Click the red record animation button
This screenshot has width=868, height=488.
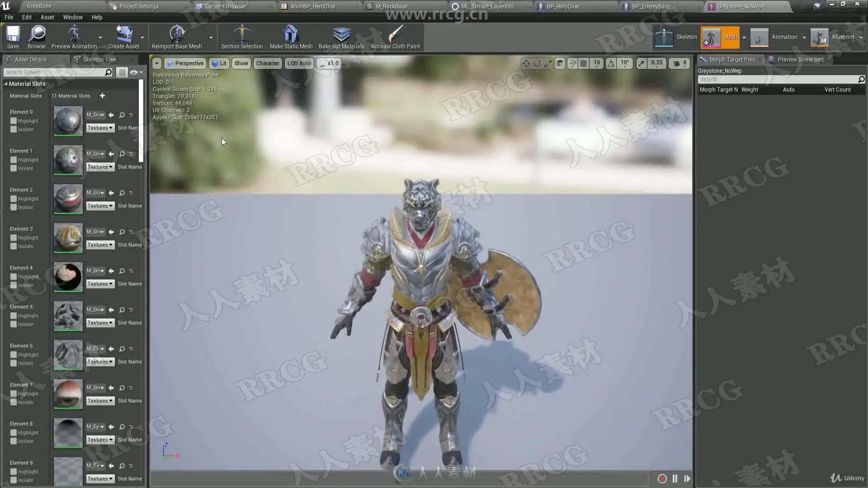[662, 479]
